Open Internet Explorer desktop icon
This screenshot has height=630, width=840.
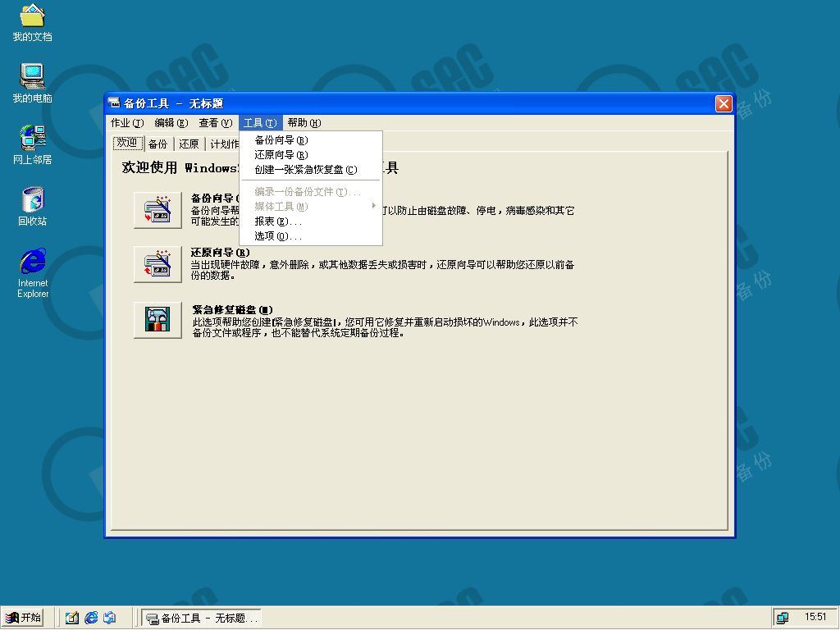33,272
